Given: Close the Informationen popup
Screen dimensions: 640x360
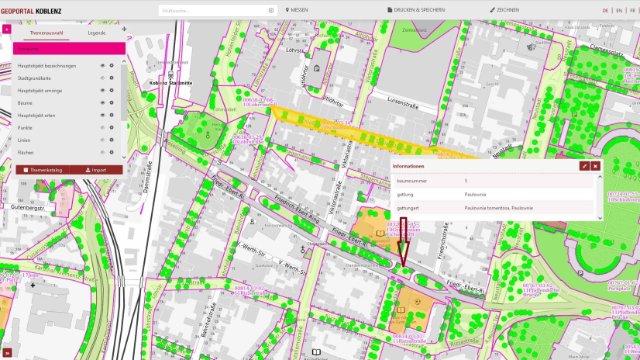Looking at the screenshot, I should click(x=596, y=166).
